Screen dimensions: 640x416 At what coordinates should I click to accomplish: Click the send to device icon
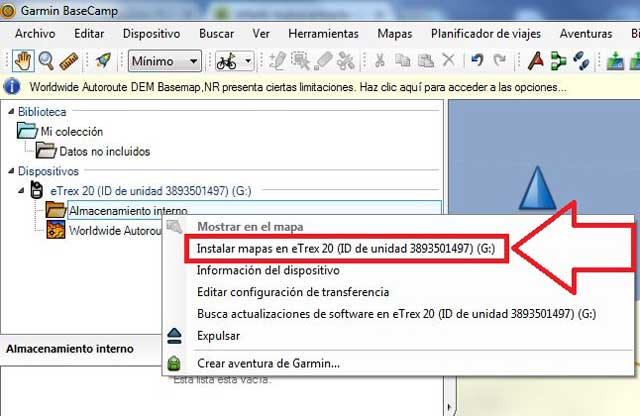(x=616, y=61)
